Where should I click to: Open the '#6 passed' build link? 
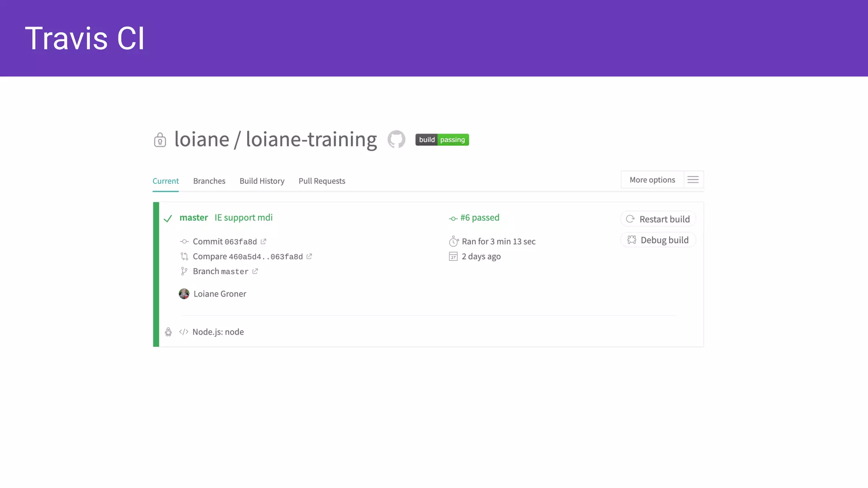pyautogui.click(x=479, y=218)
